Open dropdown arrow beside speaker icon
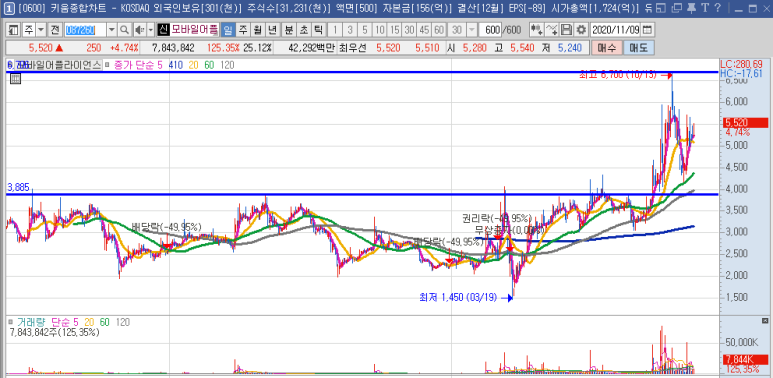 [x=151, y=30]
